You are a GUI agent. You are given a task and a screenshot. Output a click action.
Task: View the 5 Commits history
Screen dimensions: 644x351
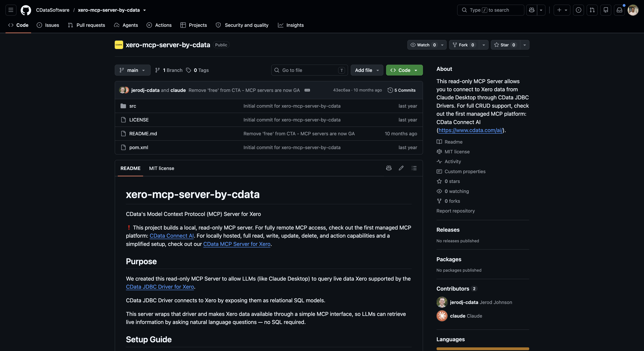[x=401, y=90]
